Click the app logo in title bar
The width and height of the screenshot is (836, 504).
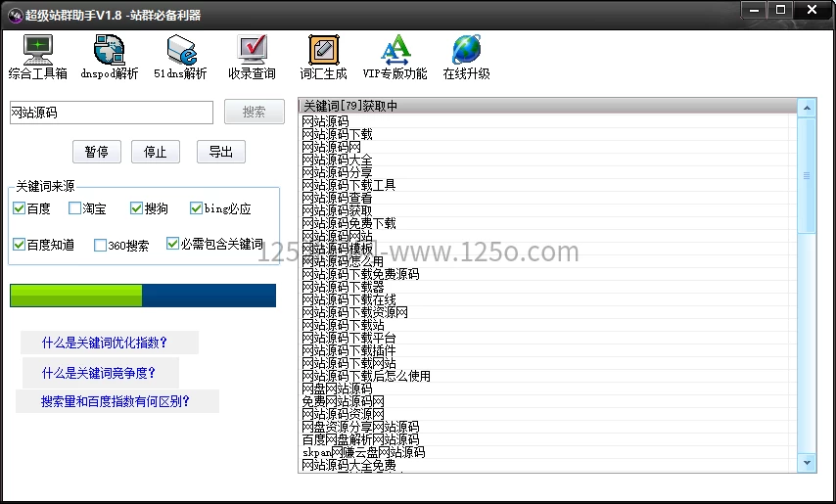[x=15, y=14]
